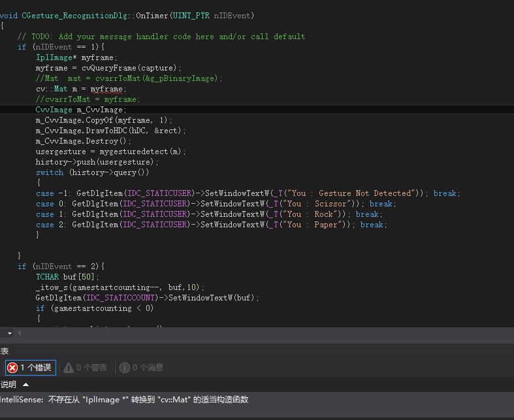
Task: Click the info circle icon
Action: click(x=125, y=368)
